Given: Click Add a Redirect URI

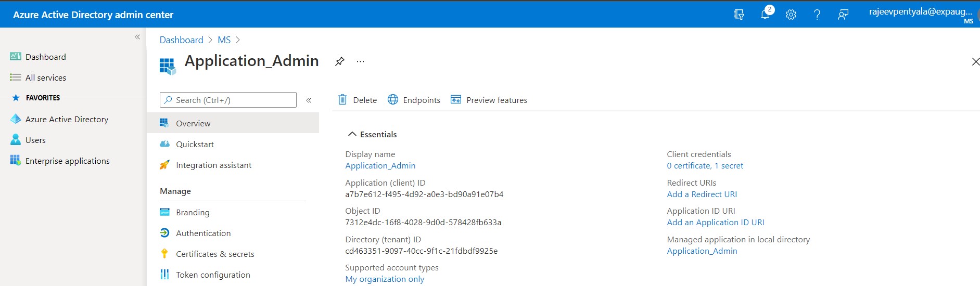Looking at the screenshot, I should (702, 194).
